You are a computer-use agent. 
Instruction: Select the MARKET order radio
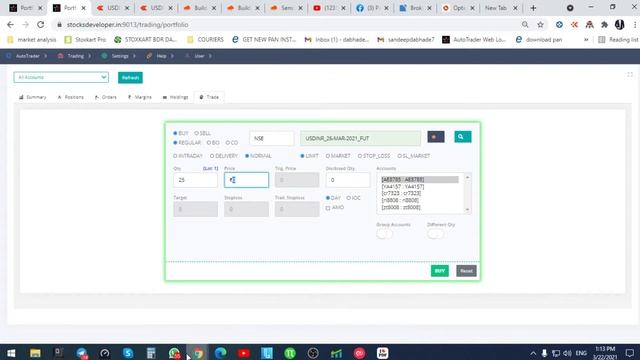328,156
